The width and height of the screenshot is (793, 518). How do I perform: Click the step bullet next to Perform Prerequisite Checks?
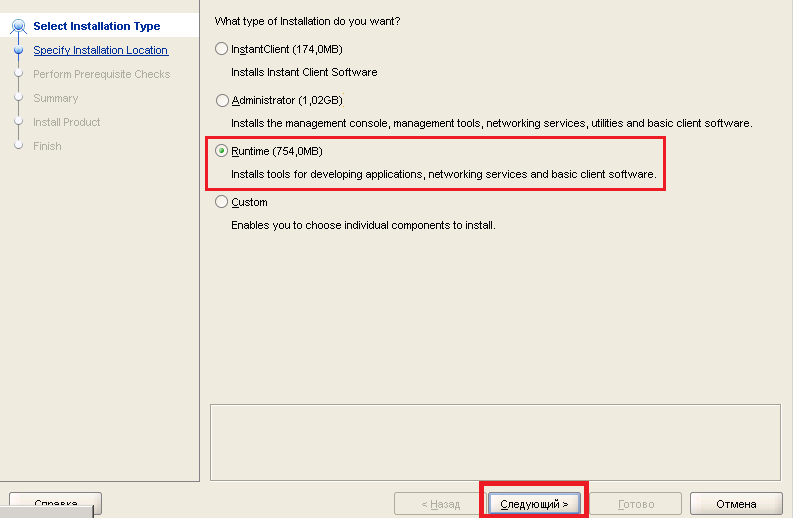[x=19, y=73]
